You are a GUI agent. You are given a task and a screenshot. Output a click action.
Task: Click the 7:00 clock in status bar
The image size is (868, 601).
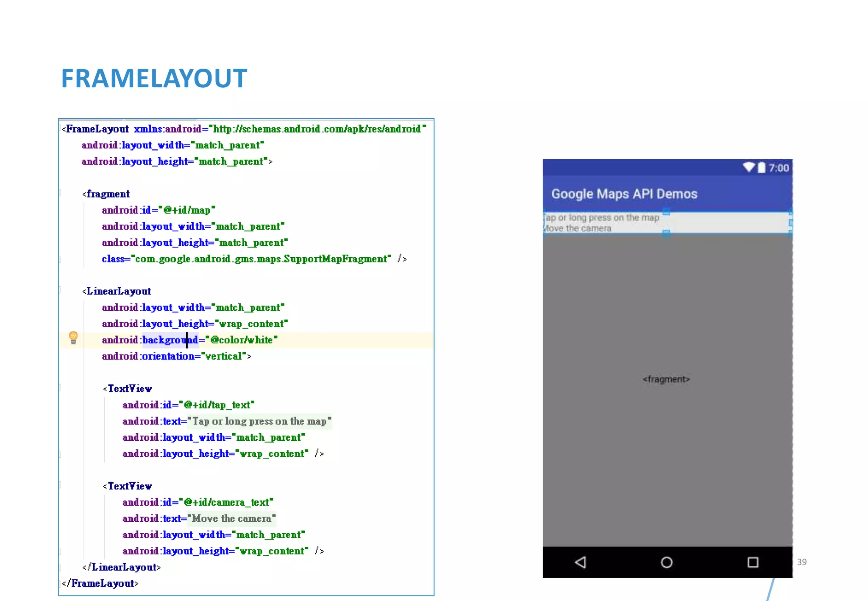(x=779, y=168)
